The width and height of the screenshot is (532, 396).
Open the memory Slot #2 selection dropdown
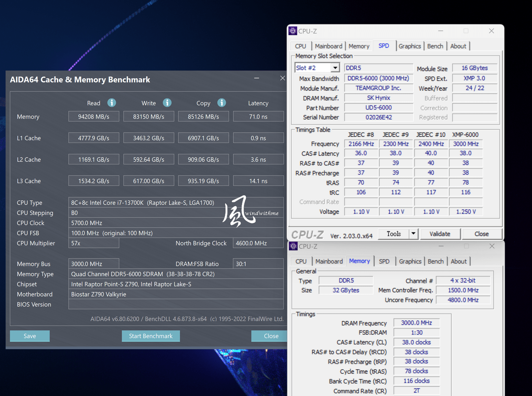(x=335, y=67)
